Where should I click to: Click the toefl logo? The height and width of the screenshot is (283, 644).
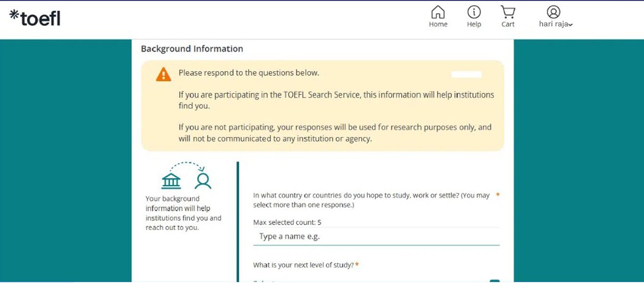[35, 18]
